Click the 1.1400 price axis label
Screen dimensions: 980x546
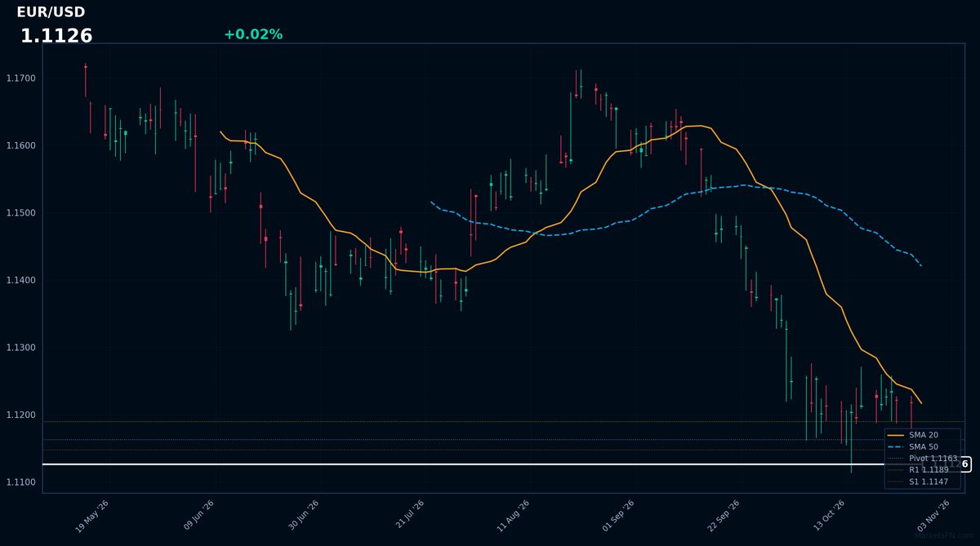coord(20,281)
